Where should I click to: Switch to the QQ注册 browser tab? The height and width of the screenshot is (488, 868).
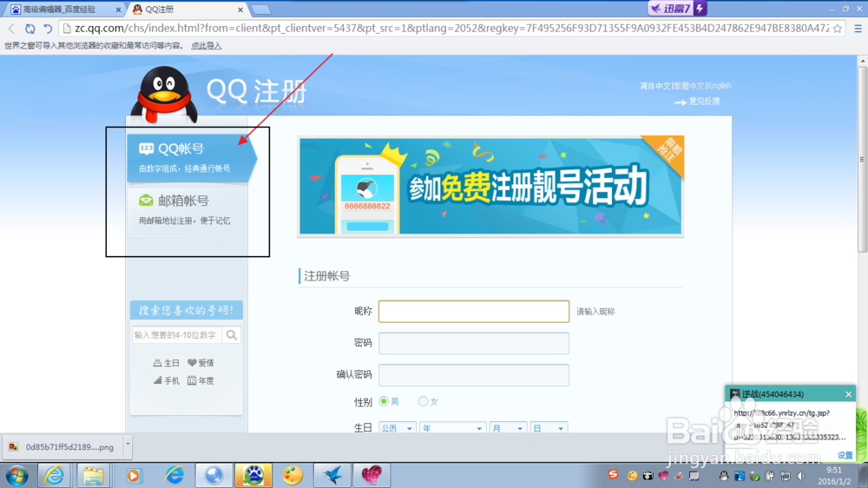coord(184,10)
